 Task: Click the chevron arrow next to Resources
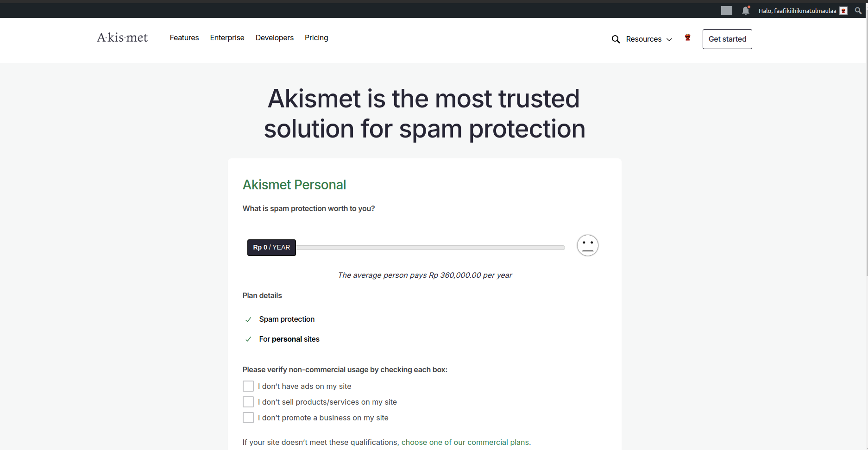(x=669, y=40)
